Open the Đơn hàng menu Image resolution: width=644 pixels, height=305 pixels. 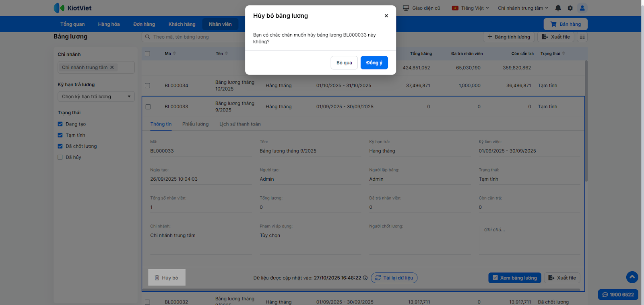(144, 24)
